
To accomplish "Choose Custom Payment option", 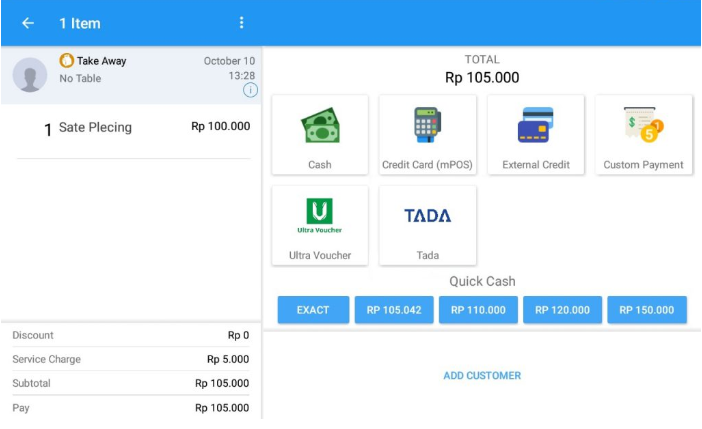I will [x=643, y=134].
